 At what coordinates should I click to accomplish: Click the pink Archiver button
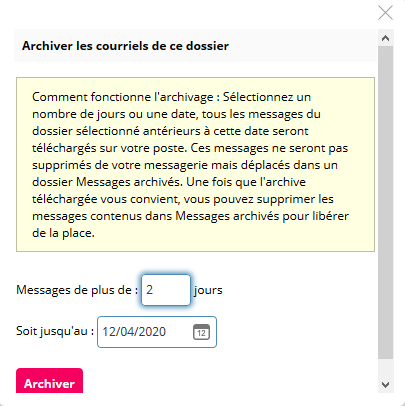pyautogui.click(x=49, y=381)
